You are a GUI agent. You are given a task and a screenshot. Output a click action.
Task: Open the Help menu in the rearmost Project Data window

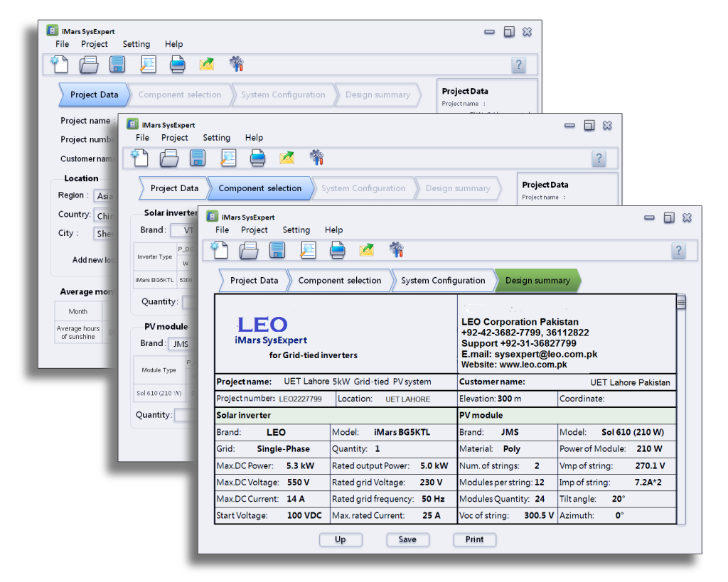tap(173, 44)
